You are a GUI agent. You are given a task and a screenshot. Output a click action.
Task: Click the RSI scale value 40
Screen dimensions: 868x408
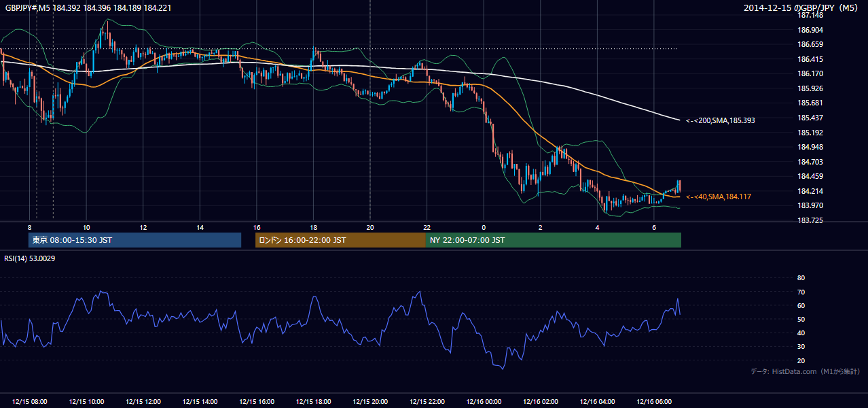801,333
